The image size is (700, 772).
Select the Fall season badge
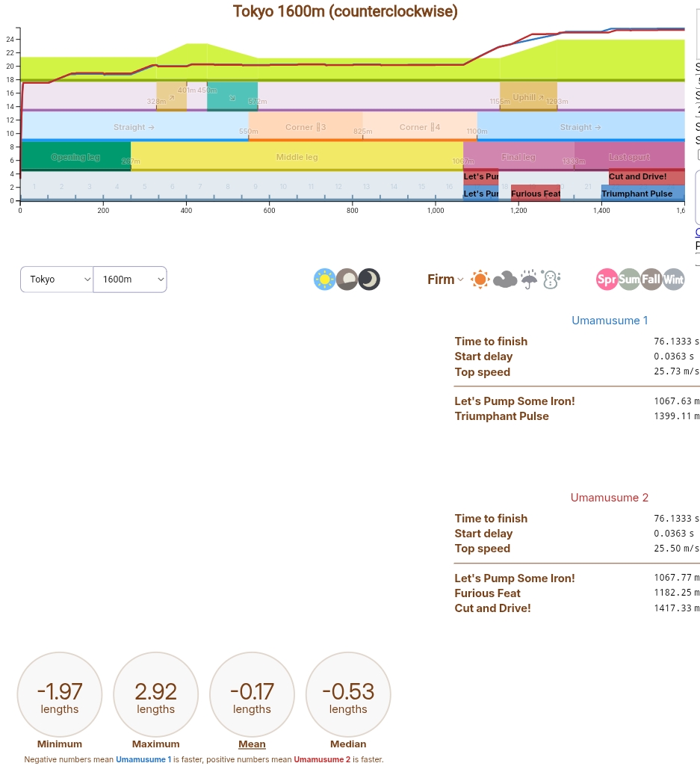pos(651,280)
